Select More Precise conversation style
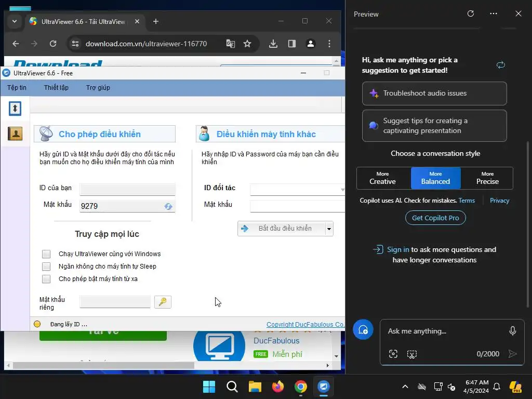The height and width of the screenshot is (399, 532). [x=487, y=178]
